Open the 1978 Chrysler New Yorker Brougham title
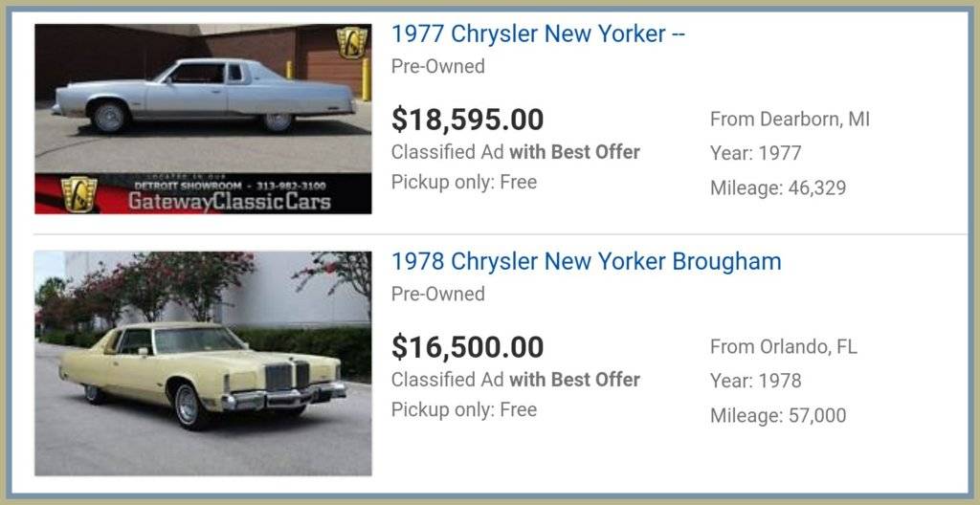980x505 pixels. point(586,261)
